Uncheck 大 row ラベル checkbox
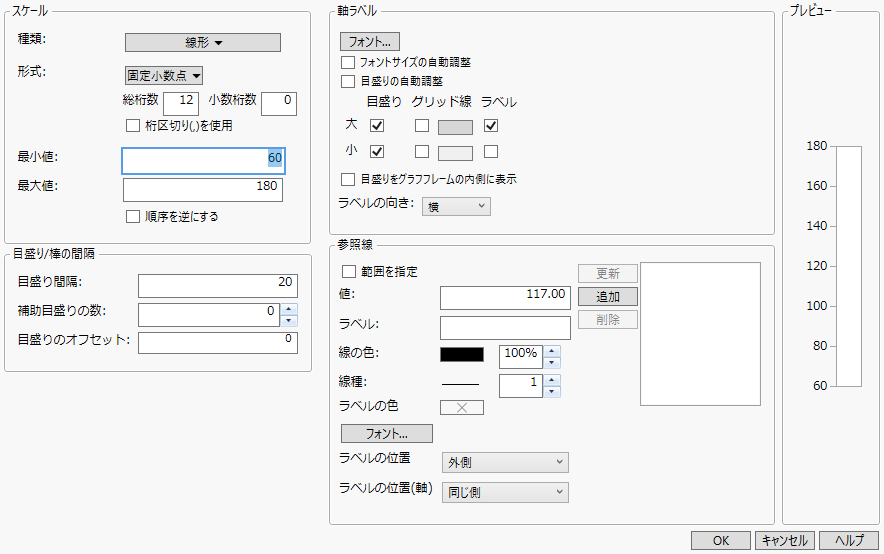The image size is (884, 554). click(491, 125)
